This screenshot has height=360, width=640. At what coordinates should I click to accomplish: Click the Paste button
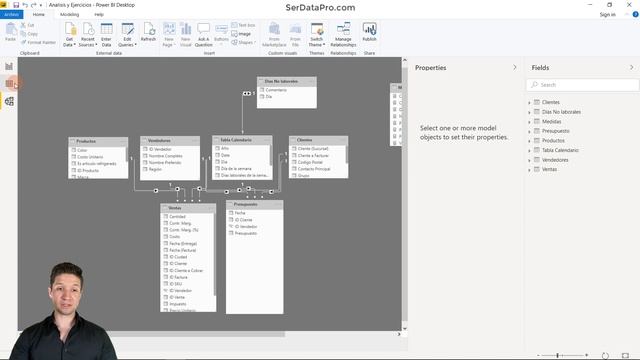point(10,32)
